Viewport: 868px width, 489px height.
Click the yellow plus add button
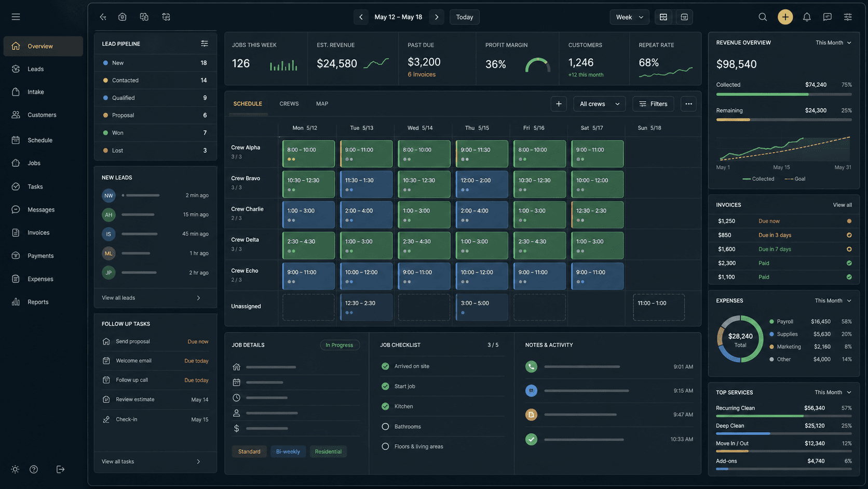[x=785, y=17]
